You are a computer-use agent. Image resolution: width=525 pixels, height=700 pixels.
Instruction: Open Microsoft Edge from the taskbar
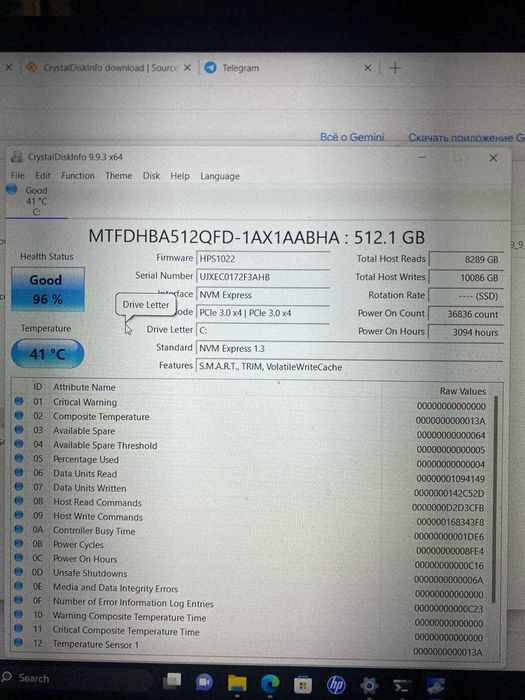270,683
